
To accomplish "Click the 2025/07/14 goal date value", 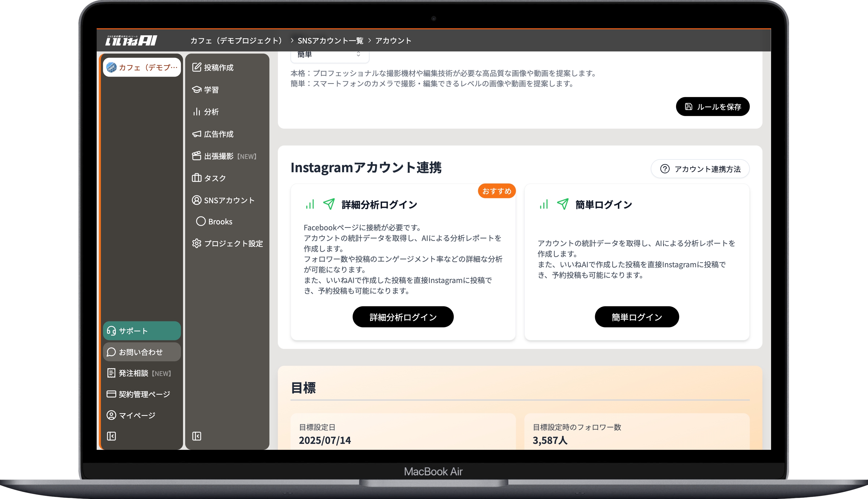I will [325, 440].
